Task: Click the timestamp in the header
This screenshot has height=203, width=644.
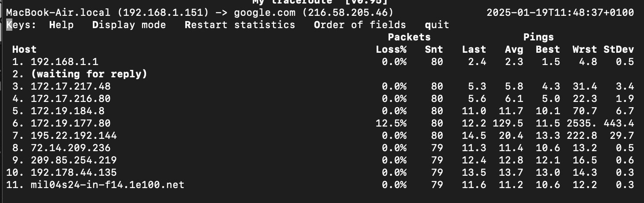Action: point(560,12)
